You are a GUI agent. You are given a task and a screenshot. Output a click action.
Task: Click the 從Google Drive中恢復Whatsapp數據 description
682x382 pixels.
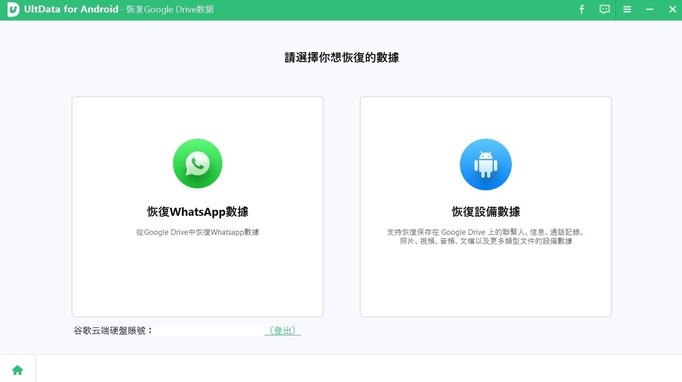(x=197, y=232)
